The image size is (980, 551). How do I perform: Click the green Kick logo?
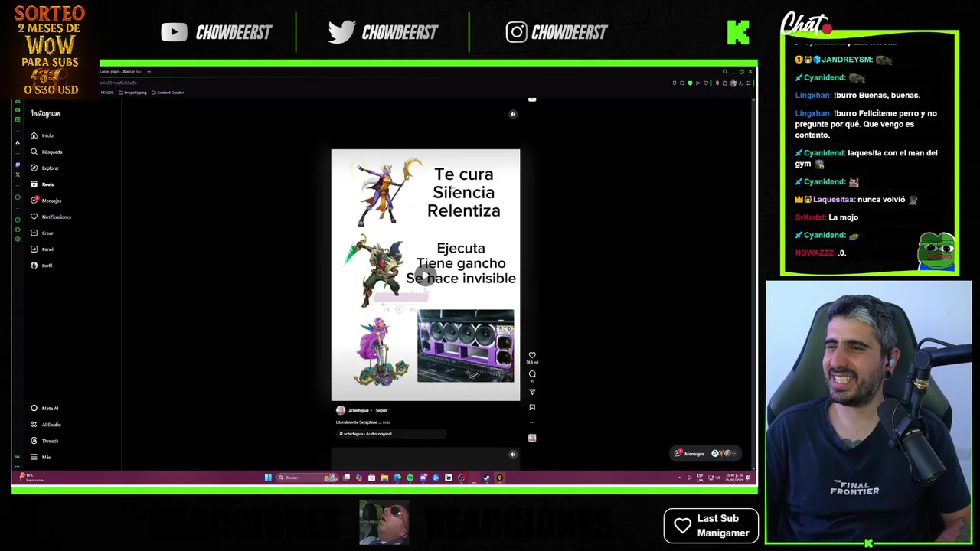pos(738,32)
